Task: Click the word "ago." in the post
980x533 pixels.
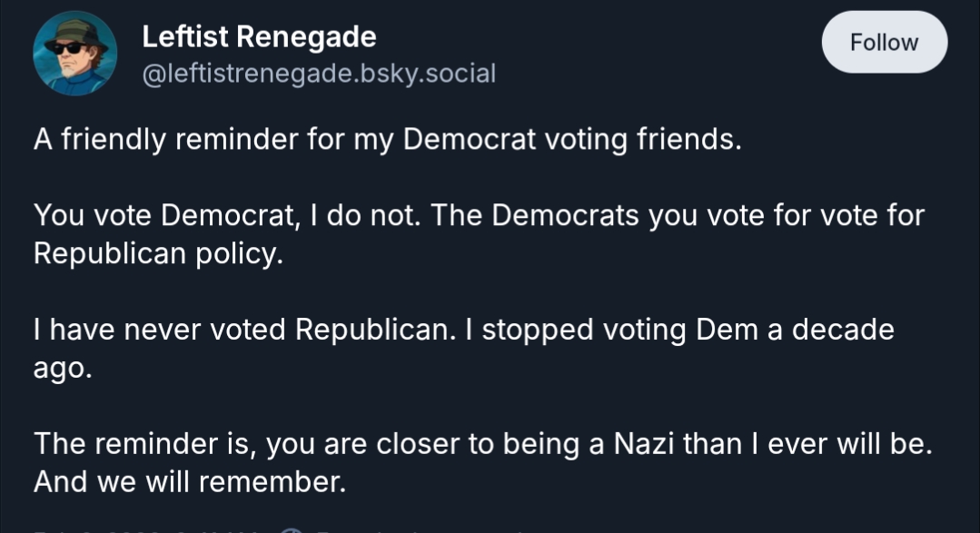Action: (x=63, y=368)
